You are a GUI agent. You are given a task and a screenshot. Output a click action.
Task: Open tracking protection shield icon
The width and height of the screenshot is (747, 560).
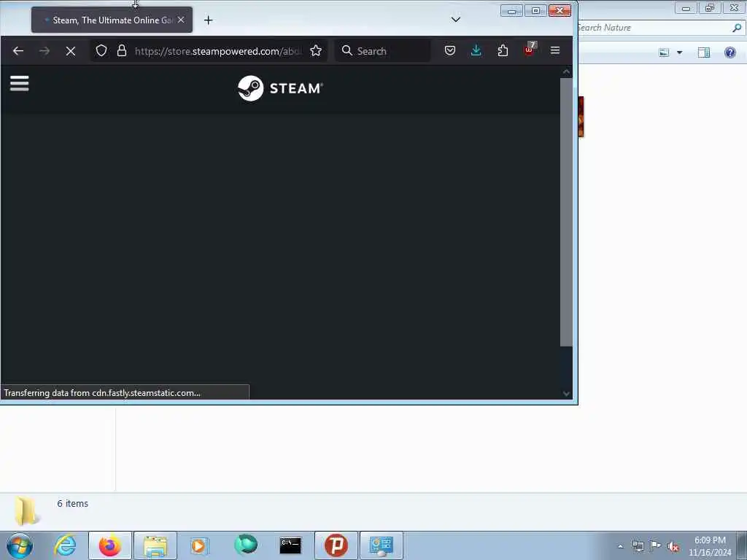pos(101,51)
